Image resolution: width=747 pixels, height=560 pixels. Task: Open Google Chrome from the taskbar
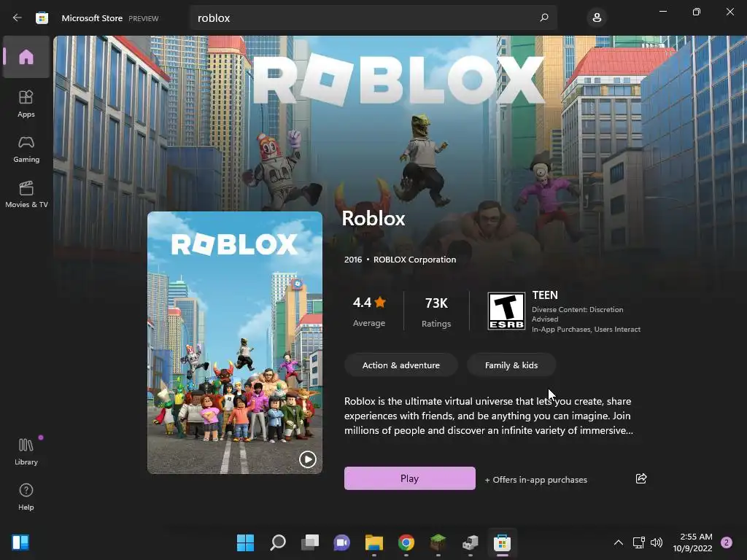coord(406,542)
